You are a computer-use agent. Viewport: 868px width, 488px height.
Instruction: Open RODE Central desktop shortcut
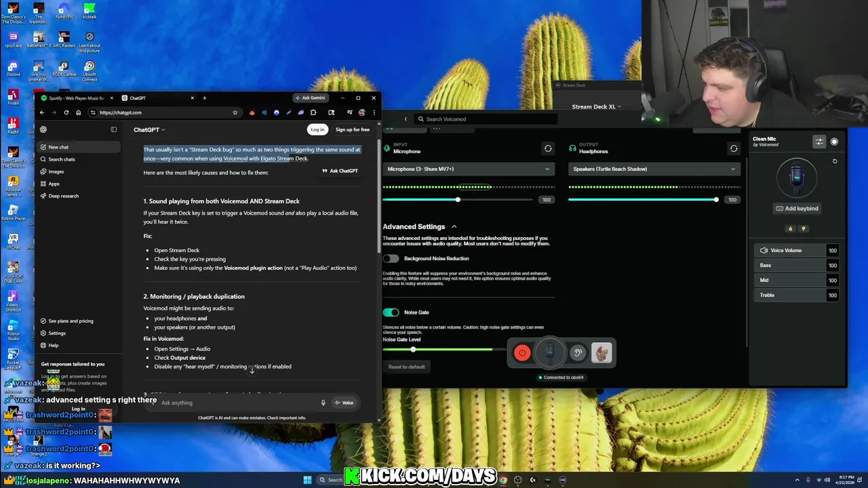point(64,68)
